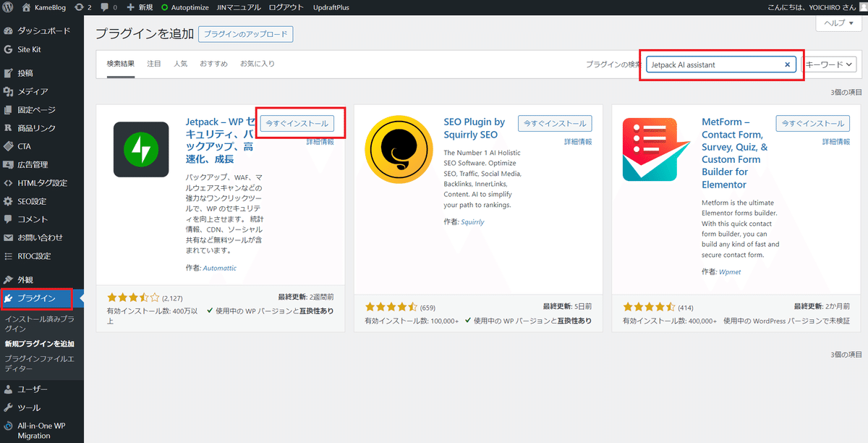Click the Squirrly star rating (659)
This screenshot has width=868, height=443.
click(391, 307)
